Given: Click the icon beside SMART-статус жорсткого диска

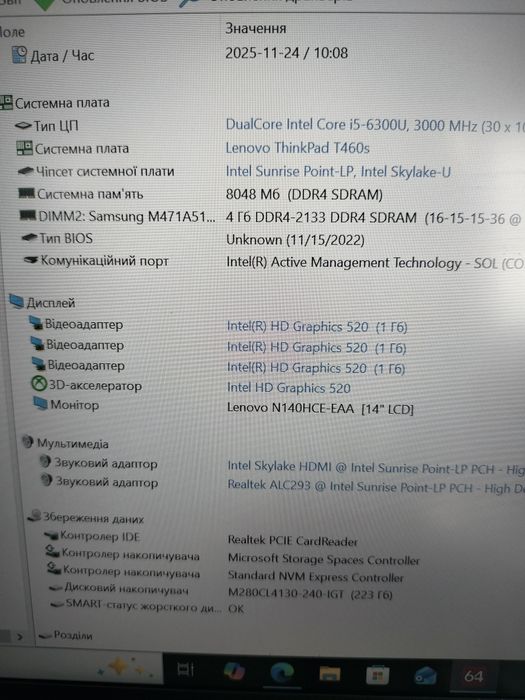Looking at the screenshot, I should coord(57,604).
